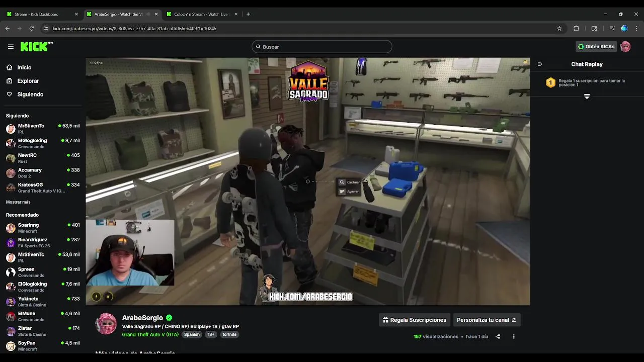Close the Kick Dashboard tab
This screenshot has height=362, width=644.
(x=76, y=14)
